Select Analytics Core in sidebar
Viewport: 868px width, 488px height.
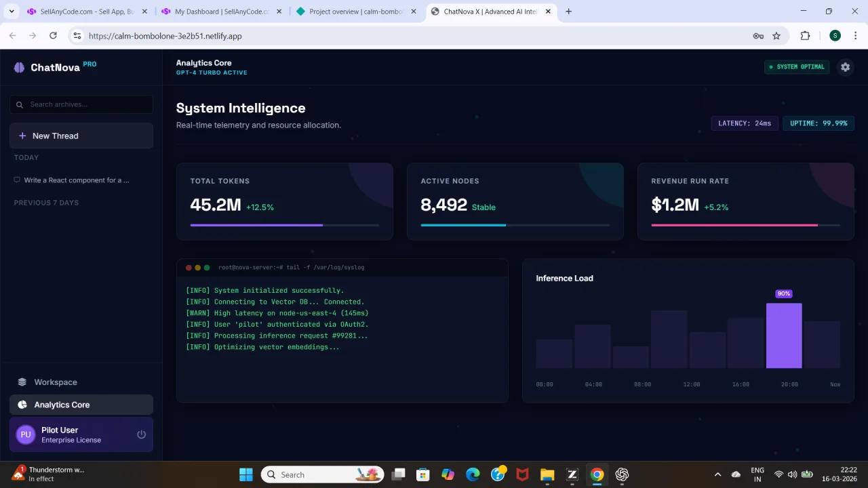(x=81, y=405)
